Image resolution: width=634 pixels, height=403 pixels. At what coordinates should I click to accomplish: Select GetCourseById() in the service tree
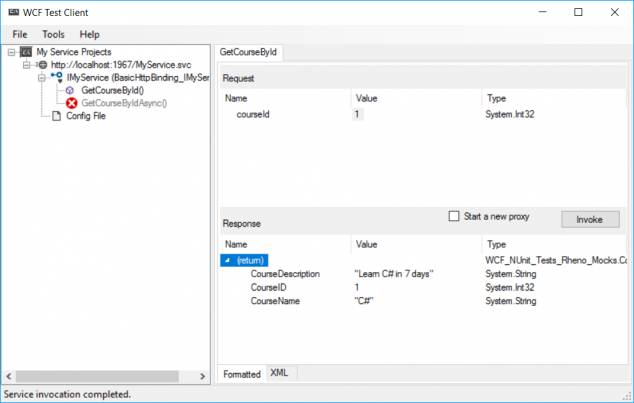pos(112,91)
